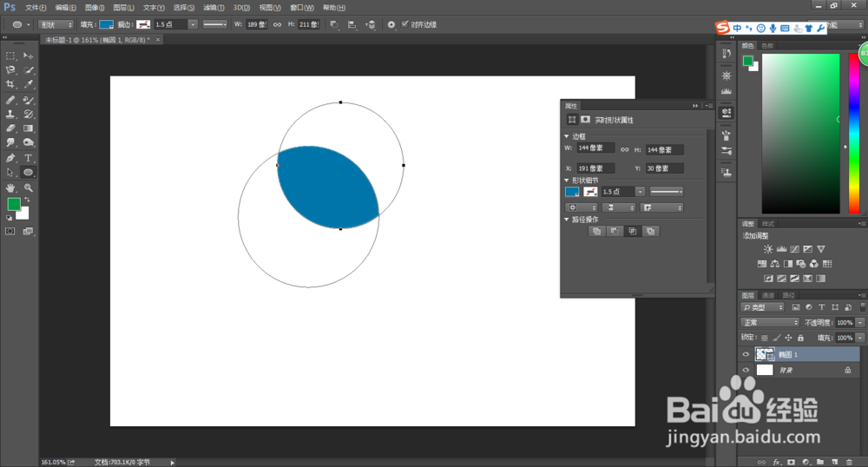Select the Eyedropper tool
868x467 pixels.
(29, 84)
